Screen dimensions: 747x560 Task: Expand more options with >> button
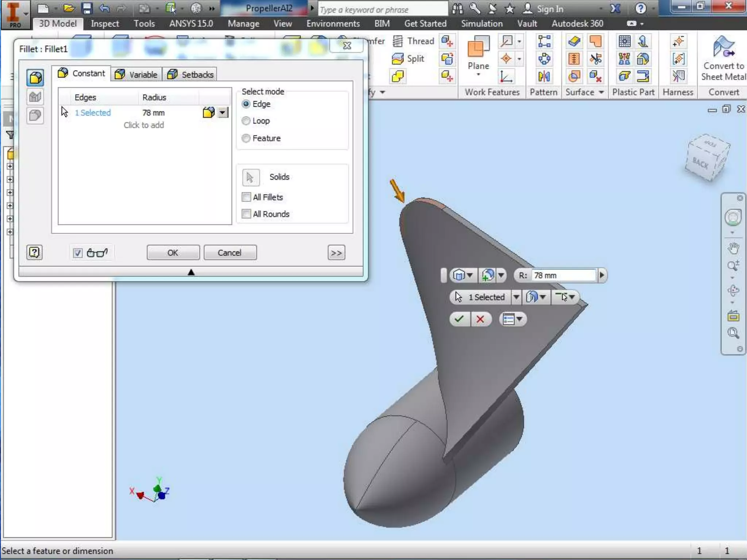pos(336,253)
